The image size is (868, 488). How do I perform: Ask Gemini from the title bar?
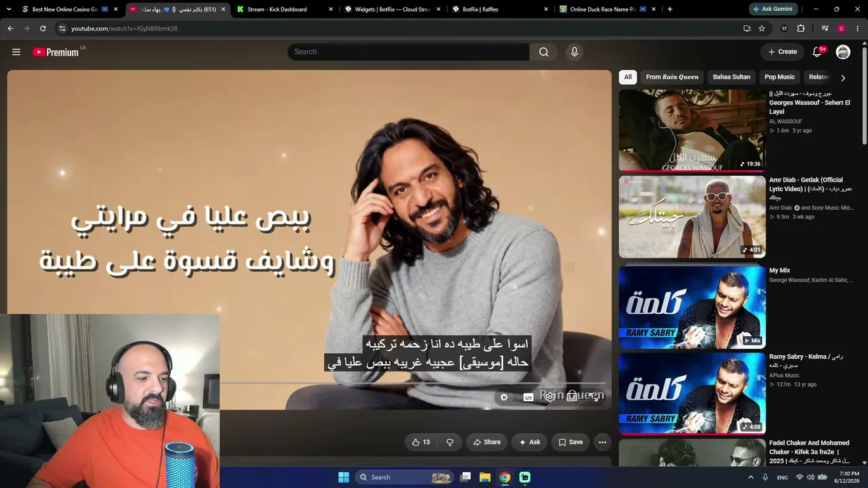(x=772, y=9)
